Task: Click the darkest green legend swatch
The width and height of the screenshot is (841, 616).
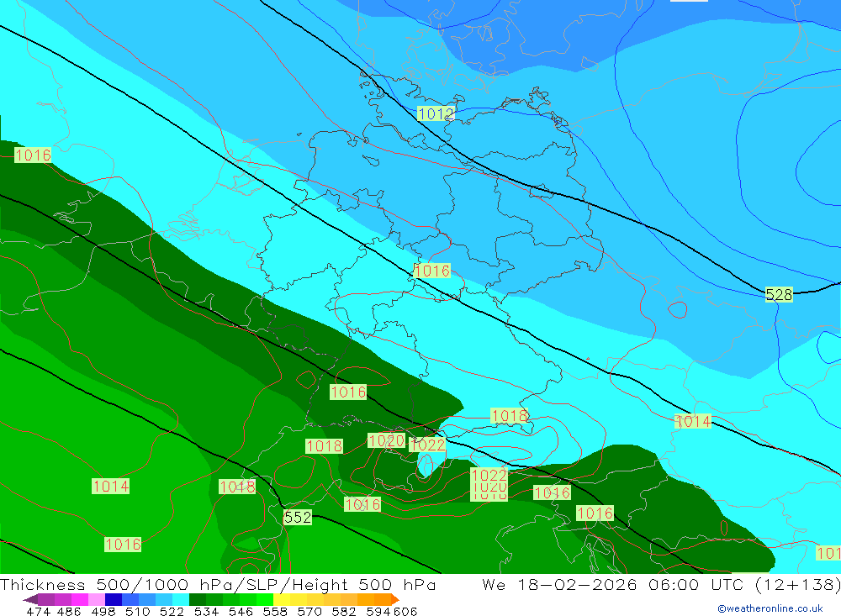Action: (x=198, y=599)
